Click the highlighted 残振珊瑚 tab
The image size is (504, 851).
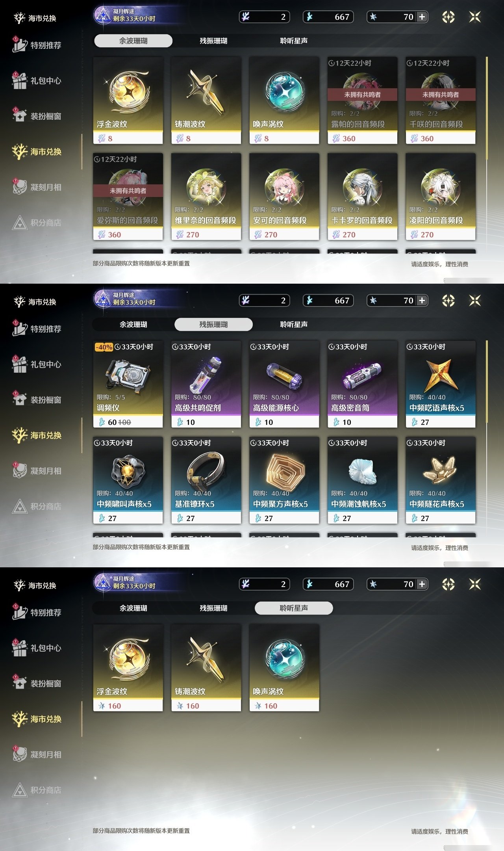point(213,324)
